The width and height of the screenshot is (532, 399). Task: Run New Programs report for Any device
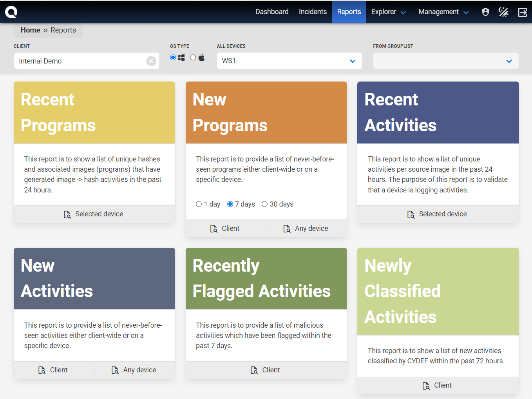[x=306, y=229]
